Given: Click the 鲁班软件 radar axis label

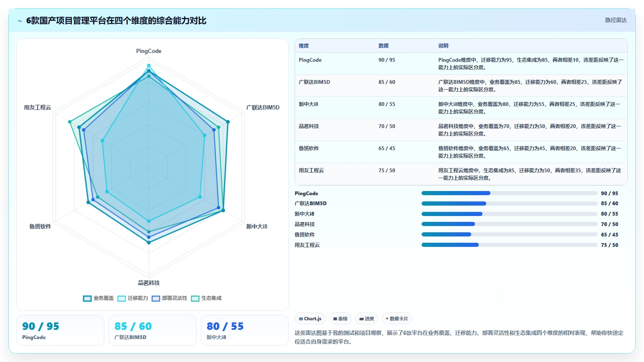Looking at the screenshot, I should pyautogui.click(x=40, y=226).
